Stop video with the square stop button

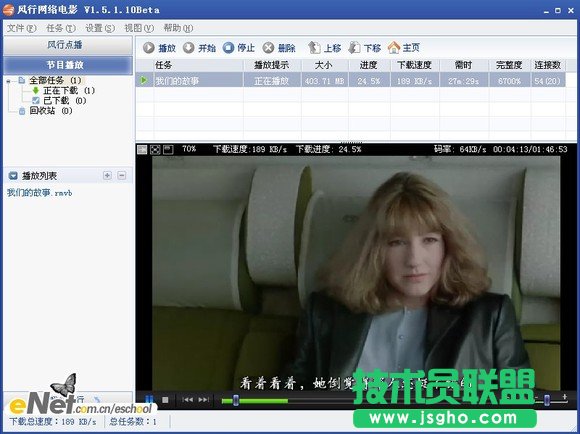coord(165,400)
